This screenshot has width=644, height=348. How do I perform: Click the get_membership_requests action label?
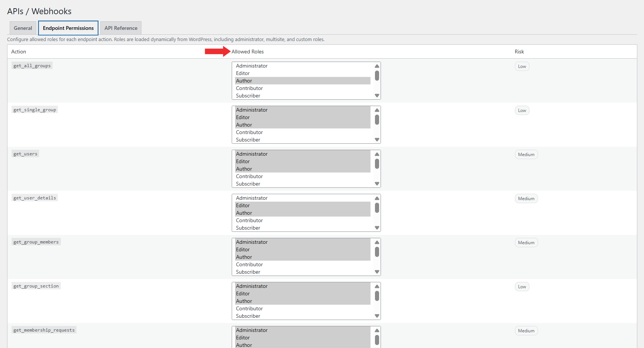coord(44,330)
